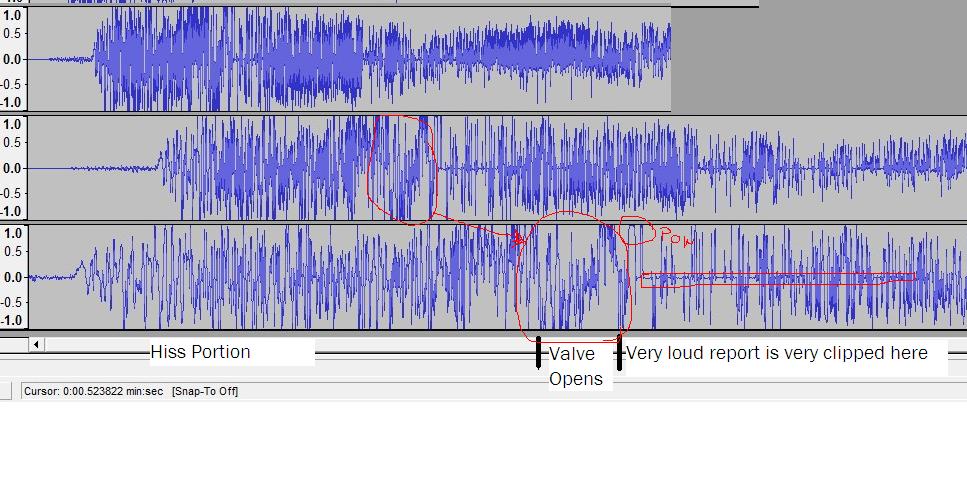Viewport: 967px width, 484px height.
Task: Click the flat silent start of second track
Action: tap(90, 168)
